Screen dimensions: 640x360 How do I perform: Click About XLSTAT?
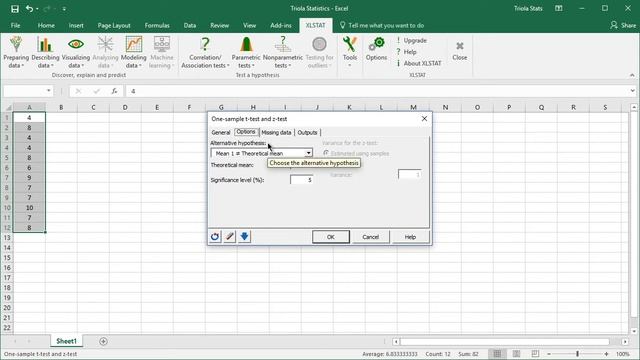pos(419,63)
